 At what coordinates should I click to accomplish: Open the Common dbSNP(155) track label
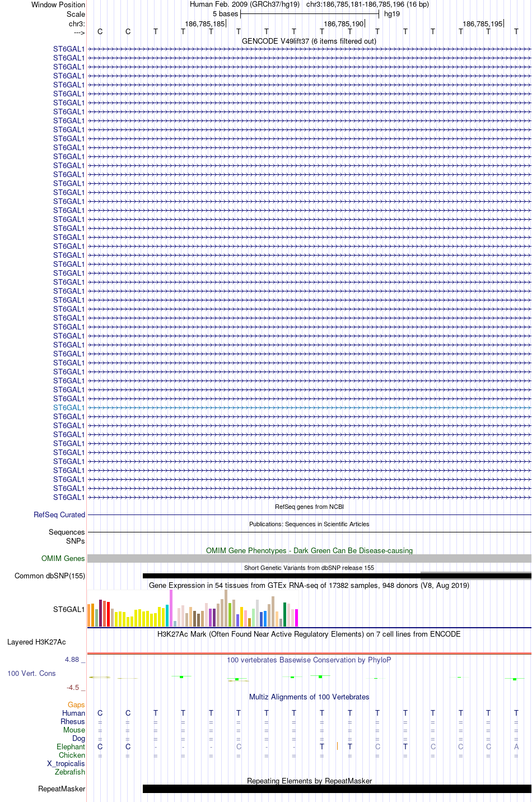pos(50,576)
